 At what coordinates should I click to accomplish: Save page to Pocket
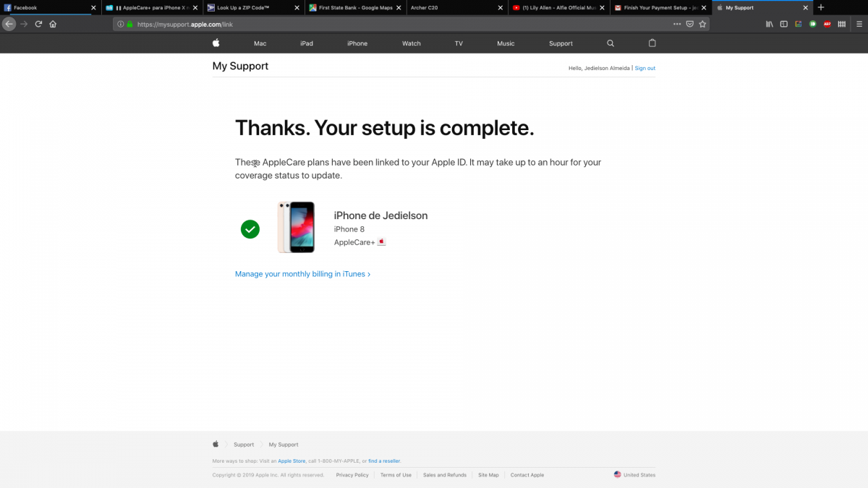pos(690,24)
